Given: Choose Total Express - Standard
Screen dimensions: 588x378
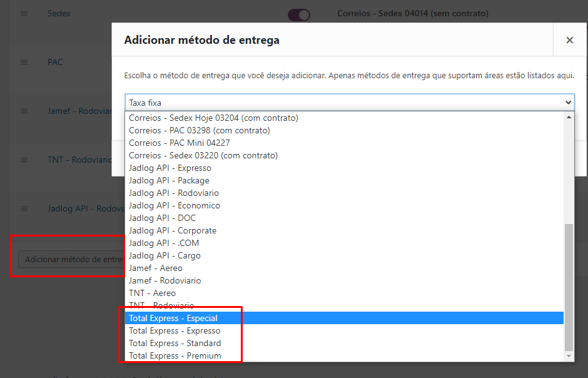Looking at the screenshot, I should 344,343.
